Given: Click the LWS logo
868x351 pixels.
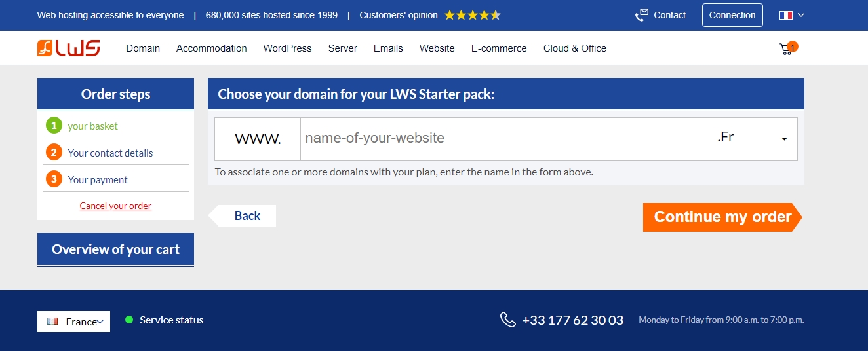Looking at the screenshot, I should pos(69,48).
